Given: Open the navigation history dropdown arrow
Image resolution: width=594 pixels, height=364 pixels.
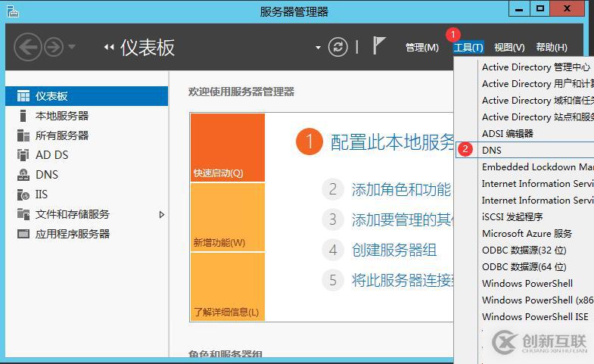Looking at the screenshot, I should 72,47.
